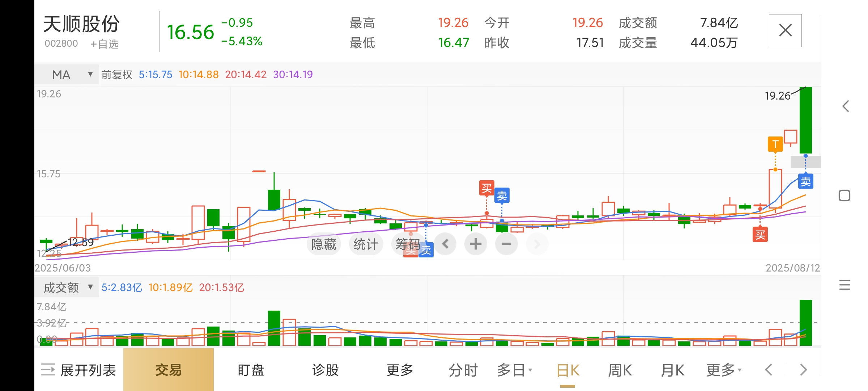Viewport: 868px width, 391px height.
Task: Click the stock name 天顺股份
Action: click(81, 24)
